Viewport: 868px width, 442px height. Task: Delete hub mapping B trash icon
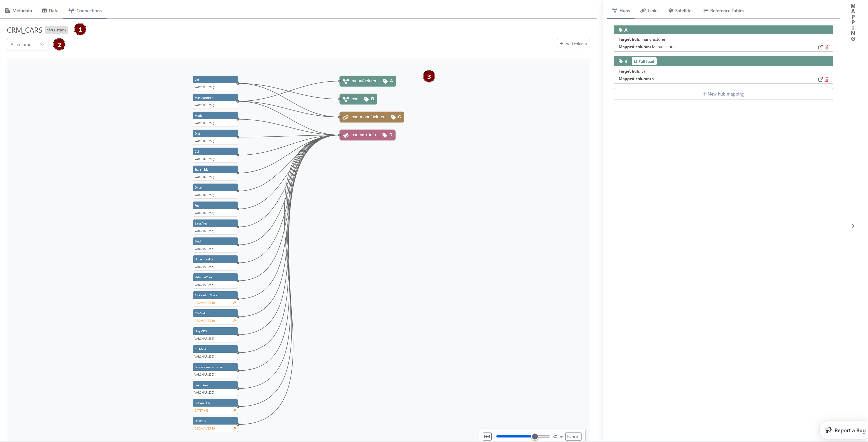tap(827, 80)
